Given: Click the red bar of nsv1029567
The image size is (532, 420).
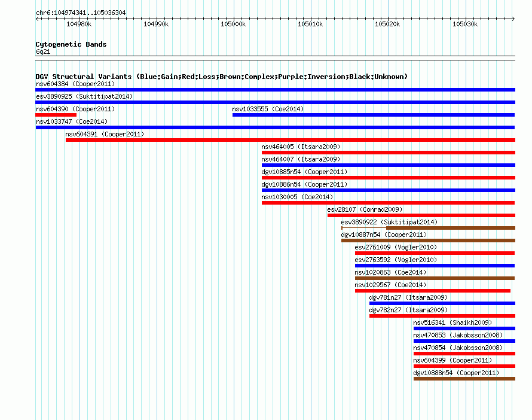Looking at the screenshot, I should (433, 291).
